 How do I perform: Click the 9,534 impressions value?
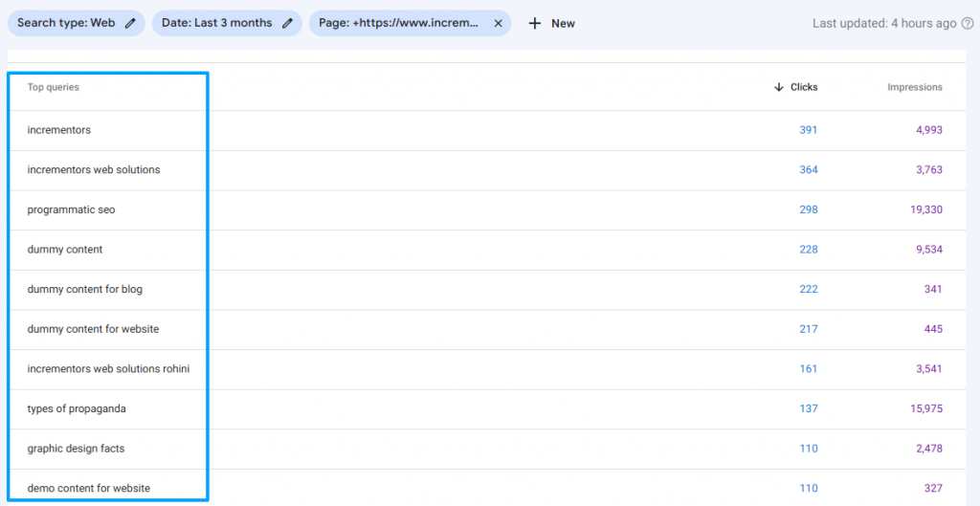tap(929, 250)
